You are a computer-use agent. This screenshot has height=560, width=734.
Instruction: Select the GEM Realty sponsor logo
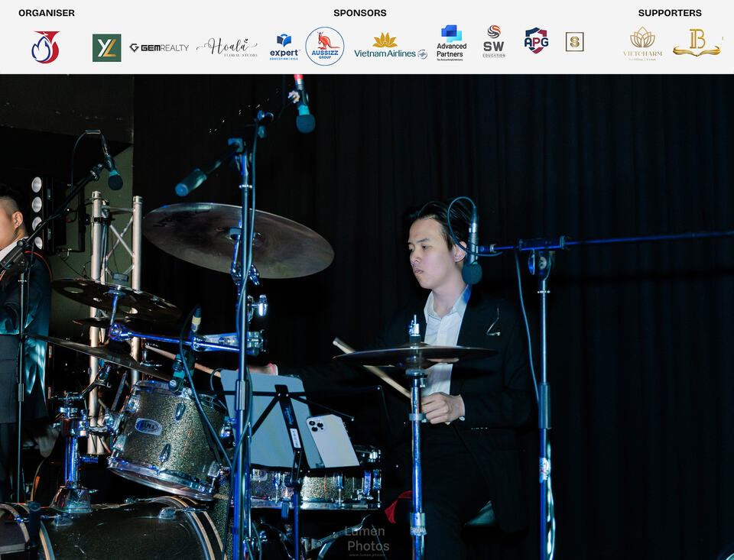(x=159, y=47)
